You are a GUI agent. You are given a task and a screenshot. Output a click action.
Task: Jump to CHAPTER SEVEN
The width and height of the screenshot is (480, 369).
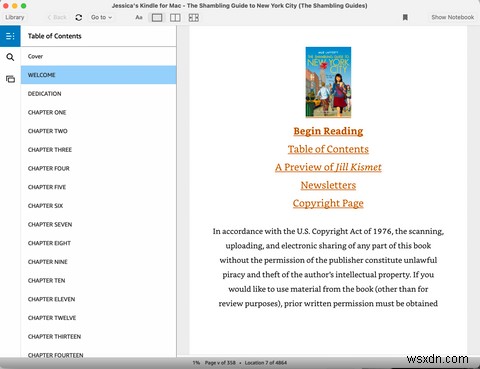pyautogui.click(x=98, y=224)
